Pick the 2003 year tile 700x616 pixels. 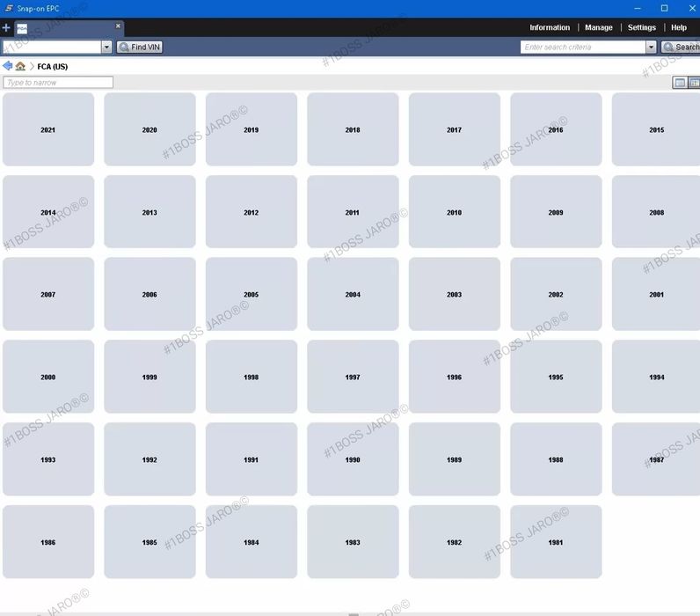(455, 295)
